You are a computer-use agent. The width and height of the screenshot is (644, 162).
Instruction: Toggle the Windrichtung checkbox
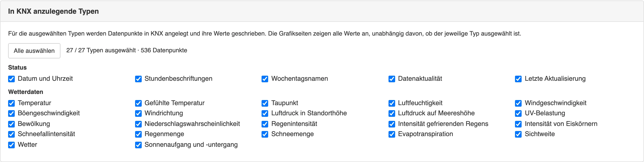(138, 114)
